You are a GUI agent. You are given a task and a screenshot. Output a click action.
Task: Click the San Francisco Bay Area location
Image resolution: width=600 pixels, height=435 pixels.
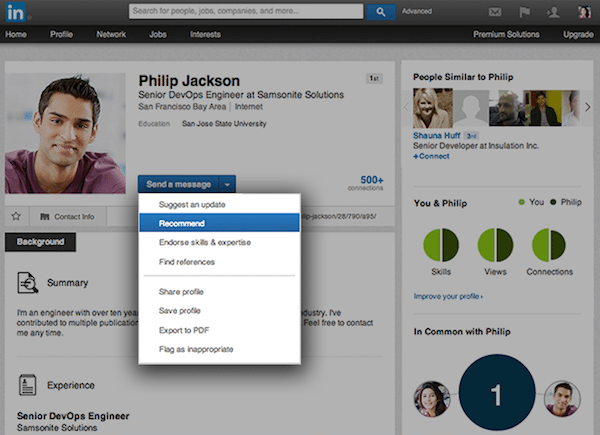click(182, 106)
